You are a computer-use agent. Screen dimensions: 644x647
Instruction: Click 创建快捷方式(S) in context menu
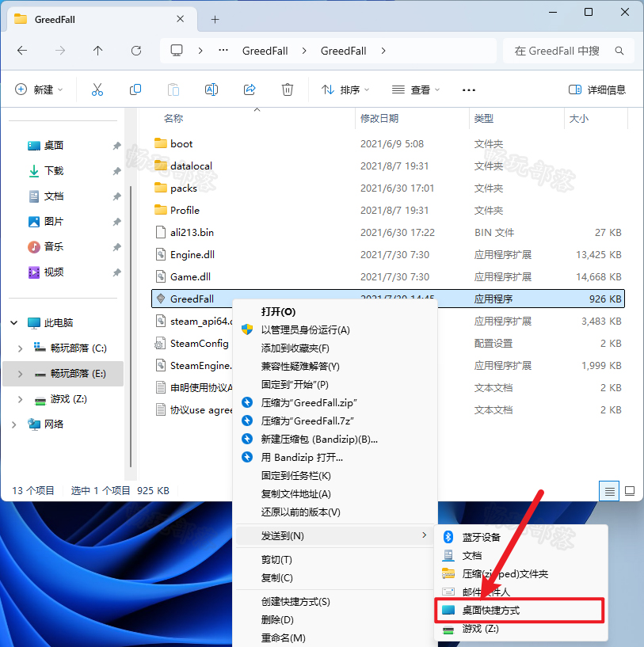click(295, 602)
